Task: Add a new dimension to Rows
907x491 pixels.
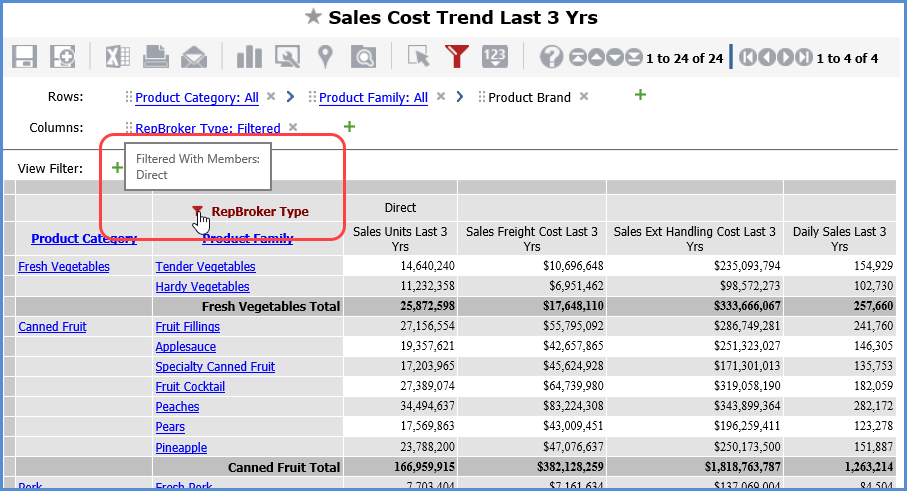Action: point(640,95)
